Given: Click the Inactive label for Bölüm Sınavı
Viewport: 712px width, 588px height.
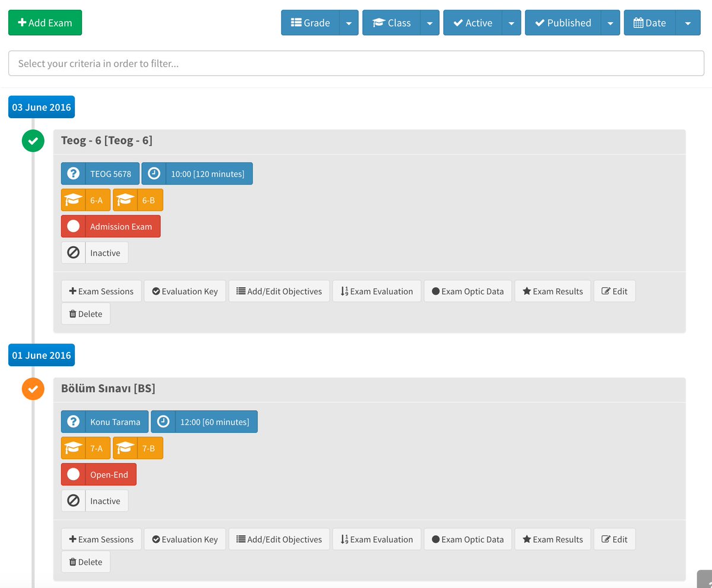Looking at the screenshot, I should click(x=105, y=501).
